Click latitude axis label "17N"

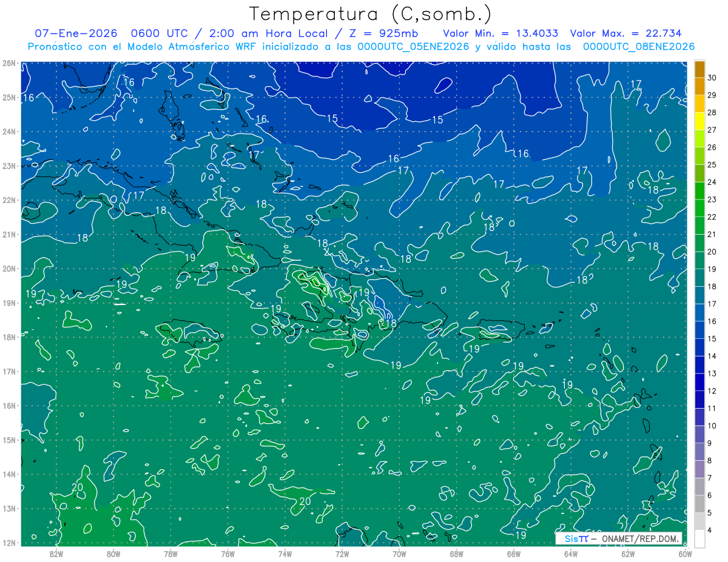coord(9,372)
